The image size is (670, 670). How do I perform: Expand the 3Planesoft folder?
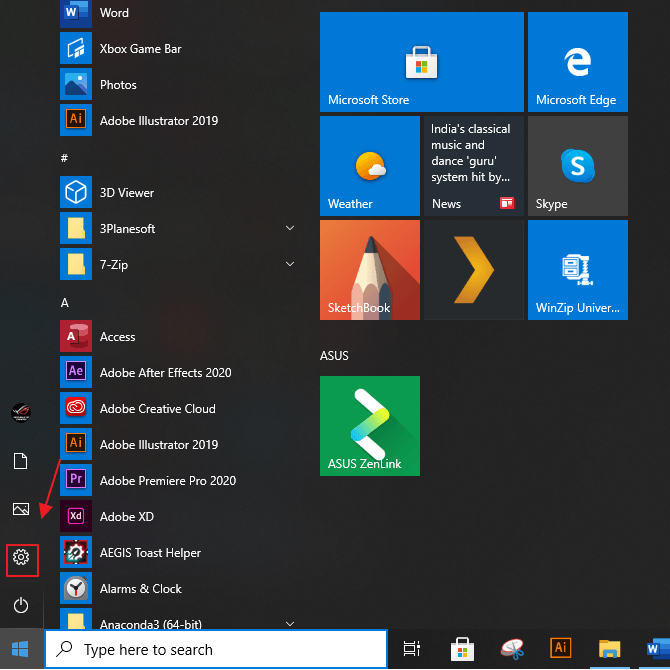(290, 228)
